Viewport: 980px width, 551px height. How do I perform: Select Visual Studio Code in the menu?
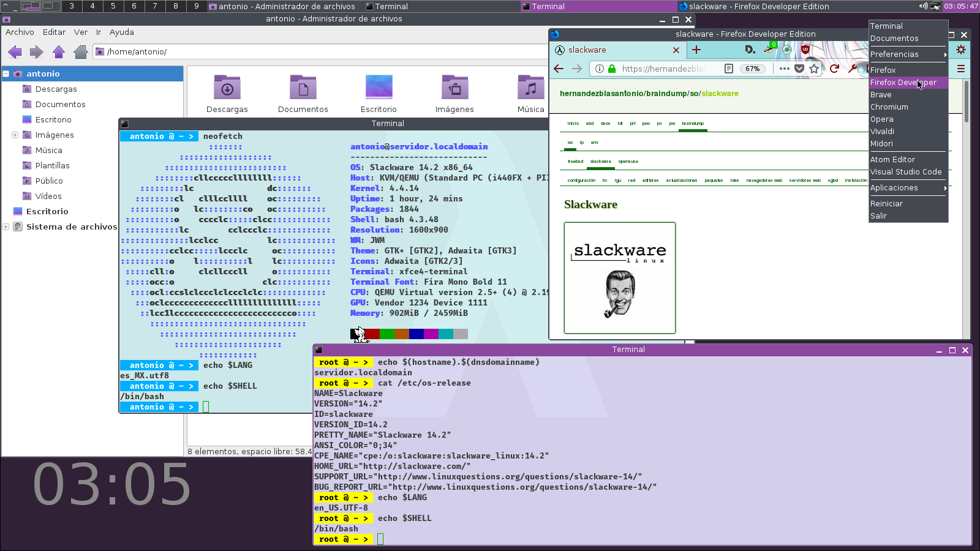point(908,172)
